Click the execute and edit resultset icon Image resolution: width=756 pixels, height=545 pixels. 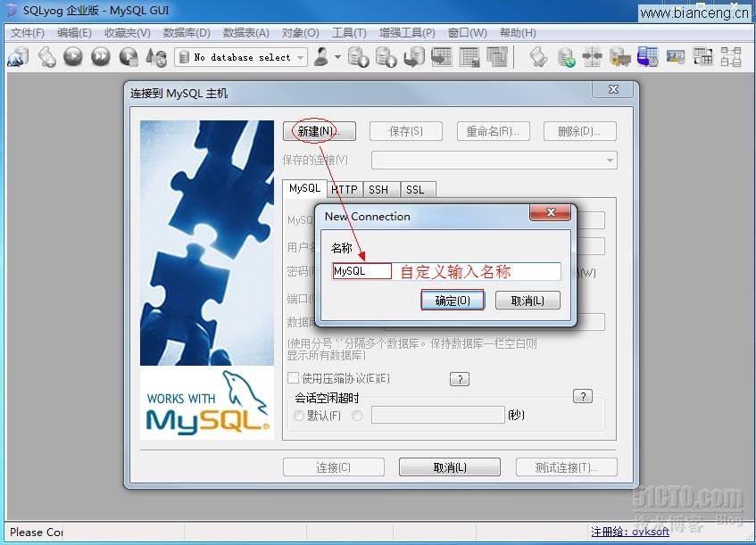129,57
